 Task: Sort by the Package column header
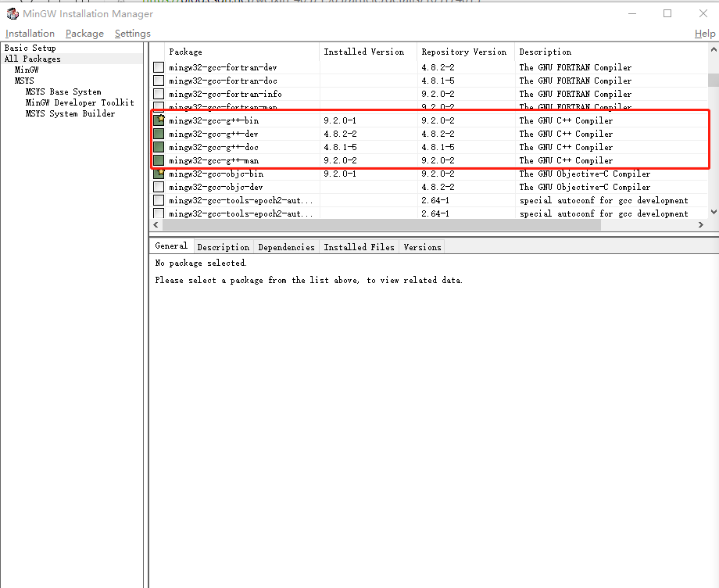click(242, 52)
